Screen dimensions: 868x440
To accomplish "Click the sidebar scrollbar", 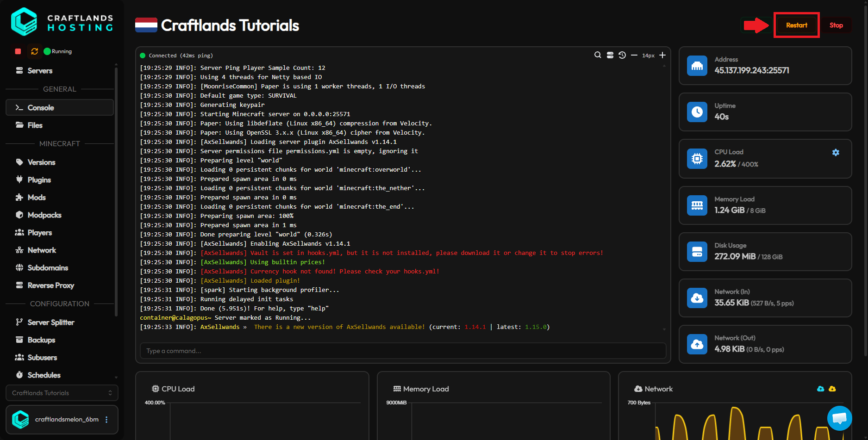I will (116, 192).
